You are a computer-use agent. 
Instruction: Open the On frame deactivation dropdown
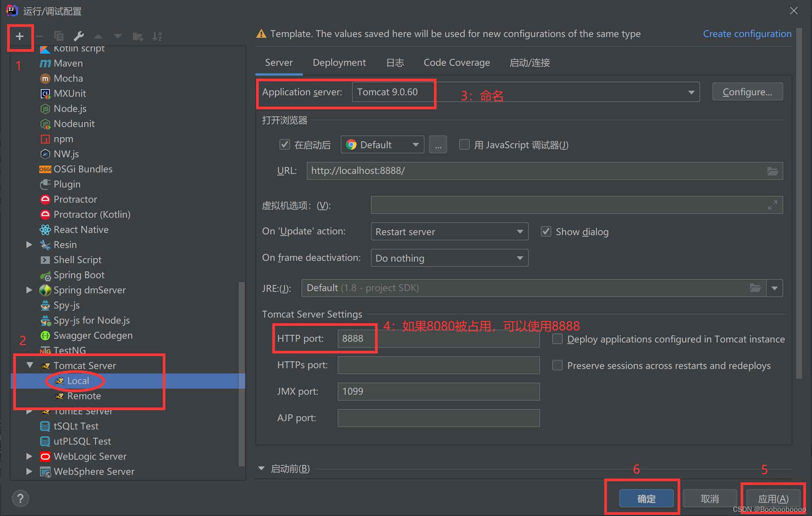(449, 258)
